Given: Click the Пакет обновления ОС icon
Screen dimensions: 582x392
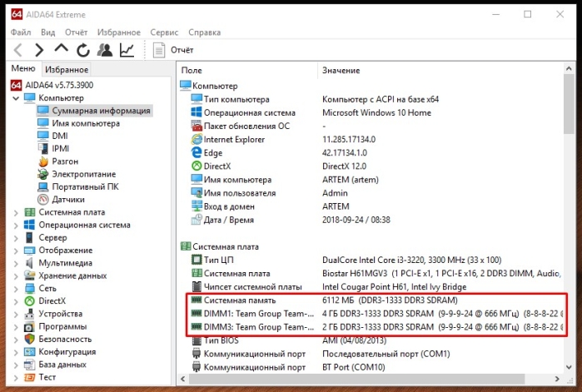Looking at the screenshot, I should [x=196, y=126].
